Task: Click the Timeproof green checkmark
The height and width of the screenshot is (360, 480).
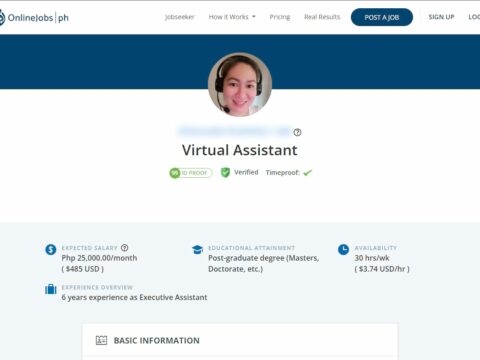Action: tap(307, 173)
